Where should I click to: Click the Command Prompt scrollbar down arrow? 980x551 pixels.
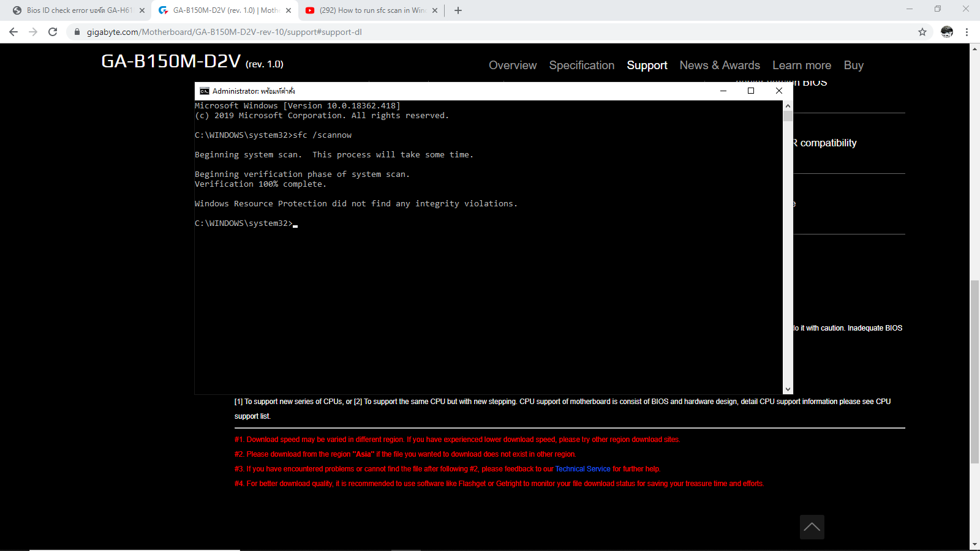coord(788,389)
